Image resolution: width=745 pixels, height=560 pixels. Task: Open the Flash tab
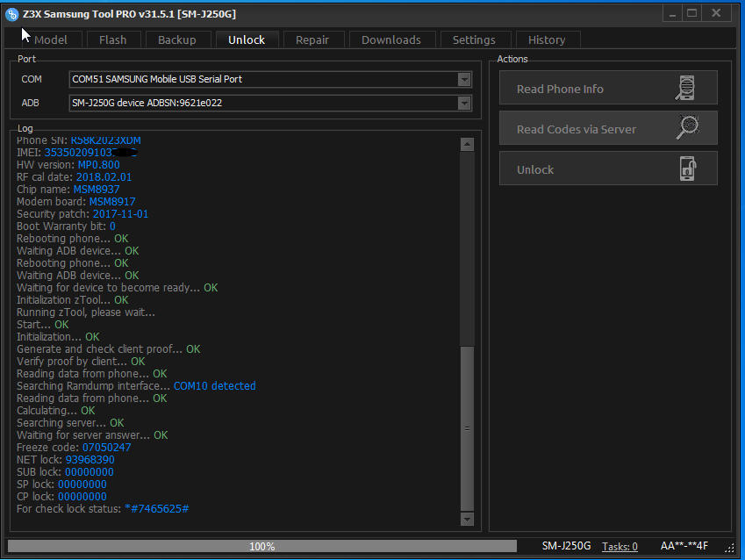point(112,39)
